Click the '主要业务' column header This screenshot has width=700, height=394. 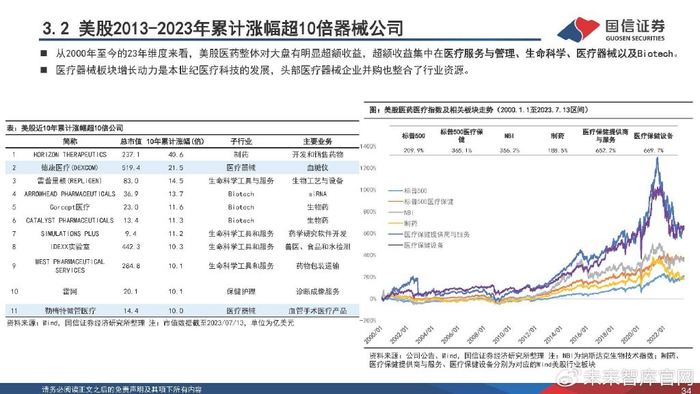pyautogui.click(x=317, y=141)
